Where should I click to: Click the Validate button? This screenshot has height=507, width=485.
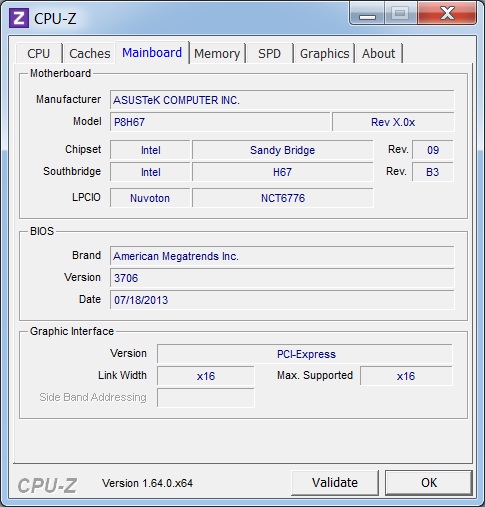click(335, 483)
